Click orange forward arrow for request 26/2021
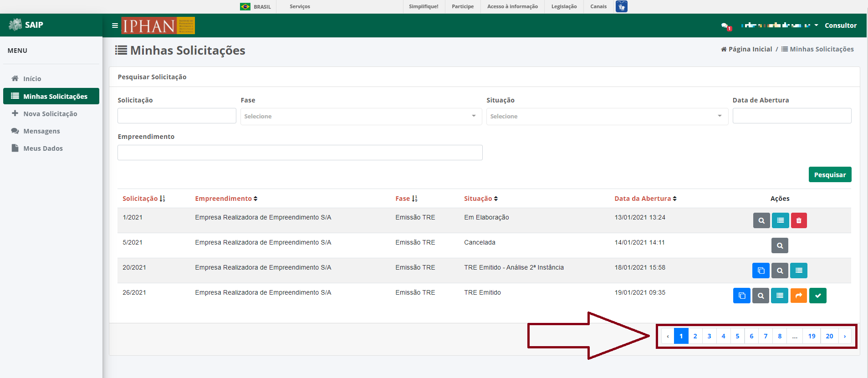 (x=799, y=296)
